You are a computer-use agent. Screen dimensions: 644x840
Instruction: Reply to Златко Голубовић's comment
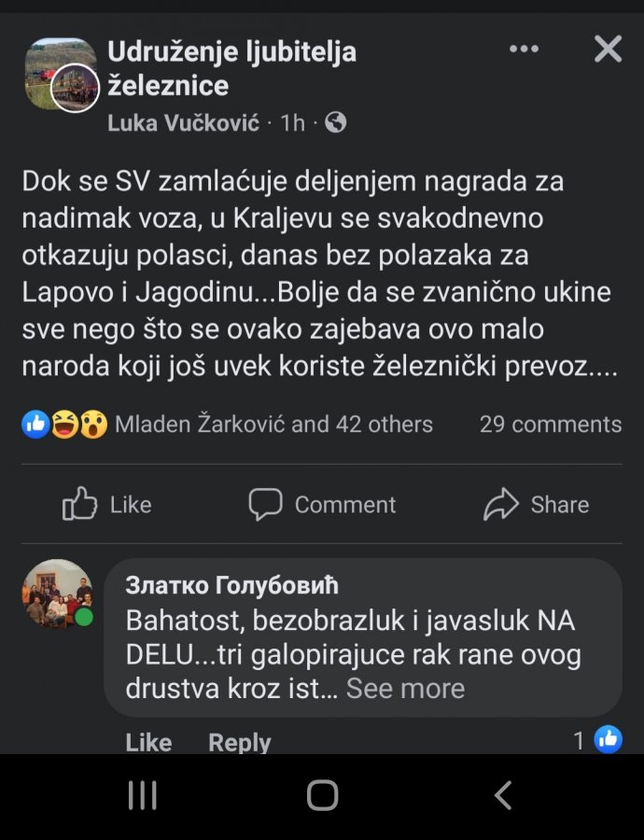(x=239, y=742)
